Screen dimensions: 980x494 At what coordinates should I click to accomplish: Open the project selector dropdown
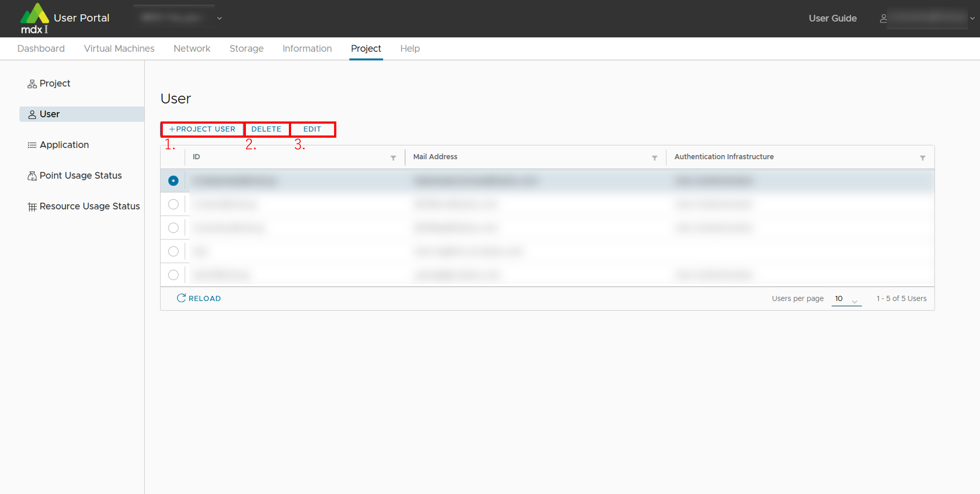pos(219,18)
